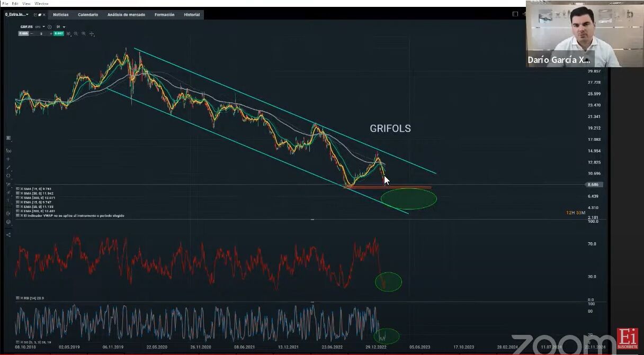Open the Formación tab
Screen dimensions: 644x355
pyautogui.click(x=164, y=15)
